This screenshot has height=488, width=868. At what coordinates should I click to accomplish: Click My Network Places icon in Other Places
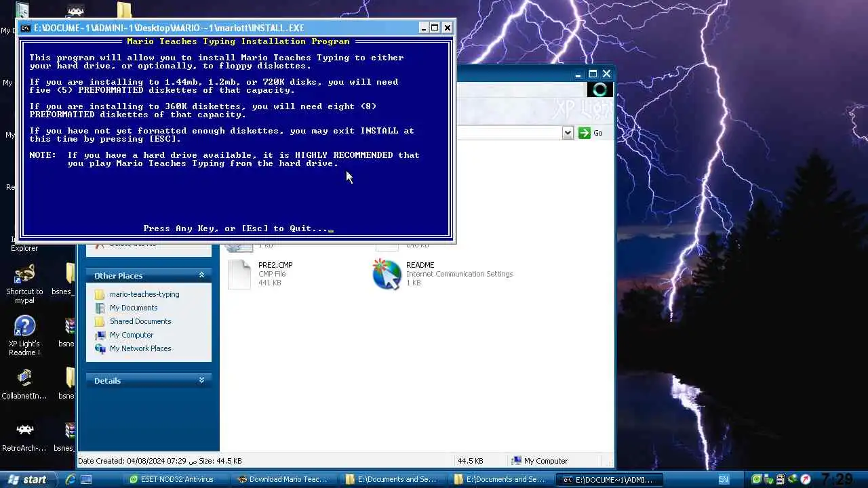[x=100, y=348]
